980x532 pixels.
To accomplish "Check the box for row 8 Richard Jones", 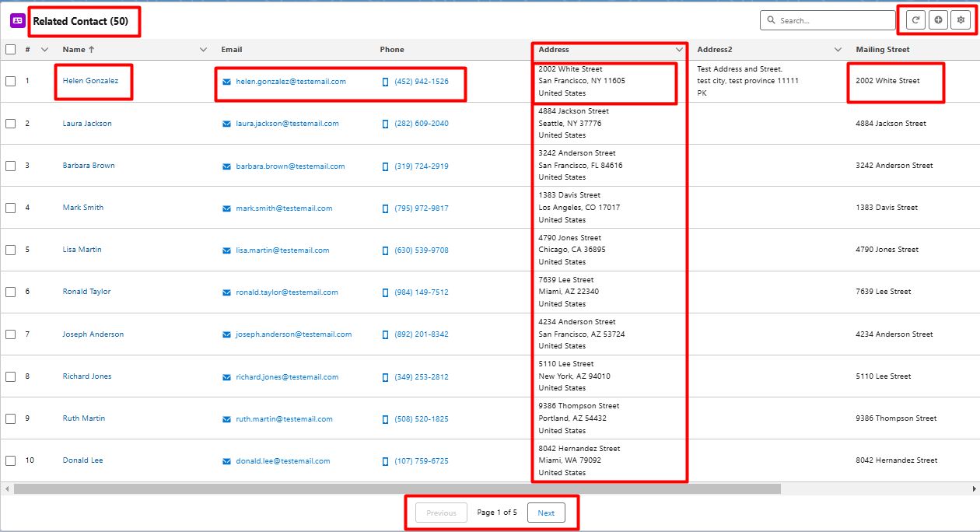I will tap(10, 376).
